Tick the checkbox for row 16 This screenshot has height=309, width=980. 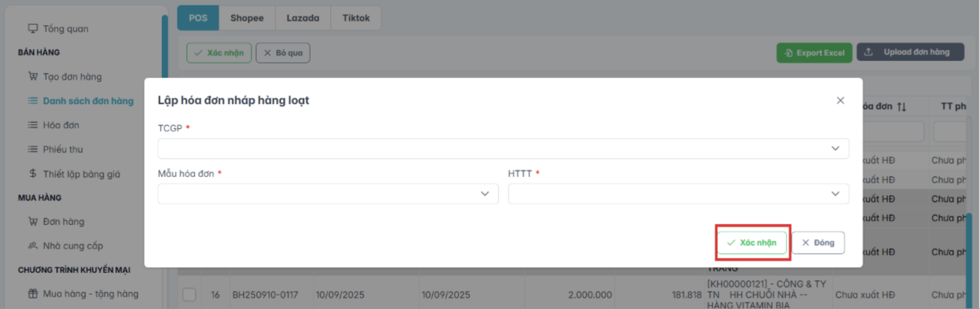[x=189, y=295]
